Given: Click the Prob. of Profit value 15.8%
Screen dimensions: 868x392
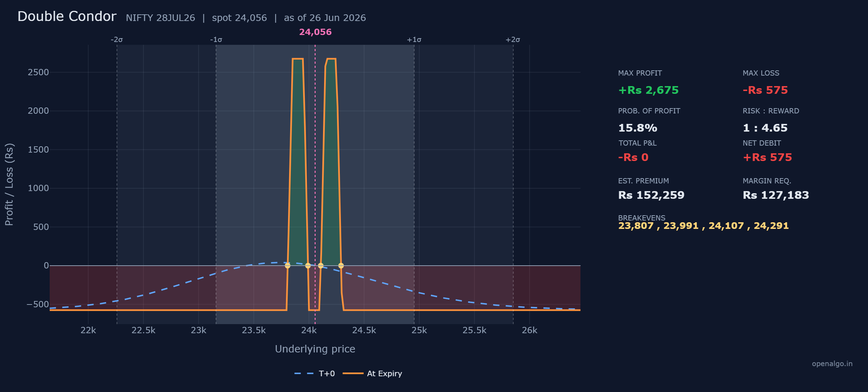Looking at the screenshot, I should [638, 128].
